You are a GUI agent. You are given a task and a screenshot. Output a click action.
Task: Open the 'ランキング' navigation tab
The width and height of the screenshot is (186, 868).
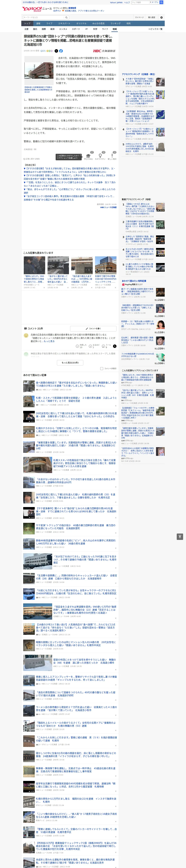115,24
